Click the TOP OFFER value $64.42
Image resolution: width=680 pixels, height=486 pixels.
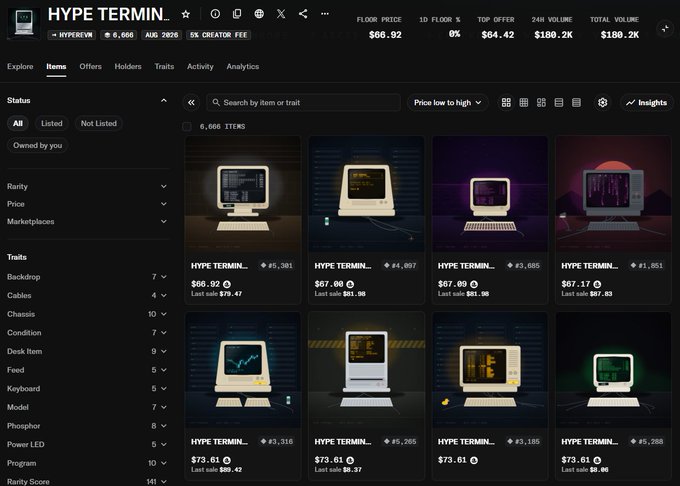click(x=497, y=35)
